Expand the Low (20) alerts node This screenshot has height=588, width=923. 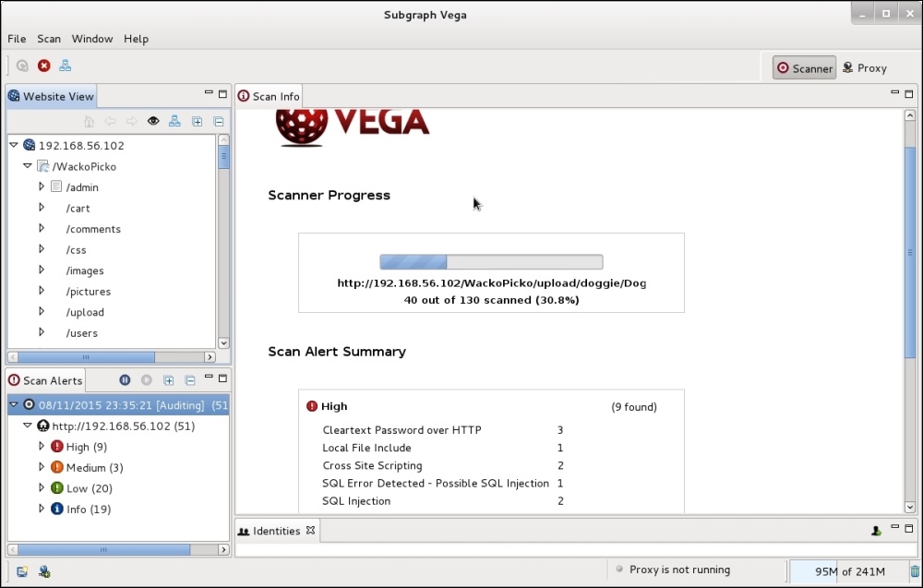[42, 487]
